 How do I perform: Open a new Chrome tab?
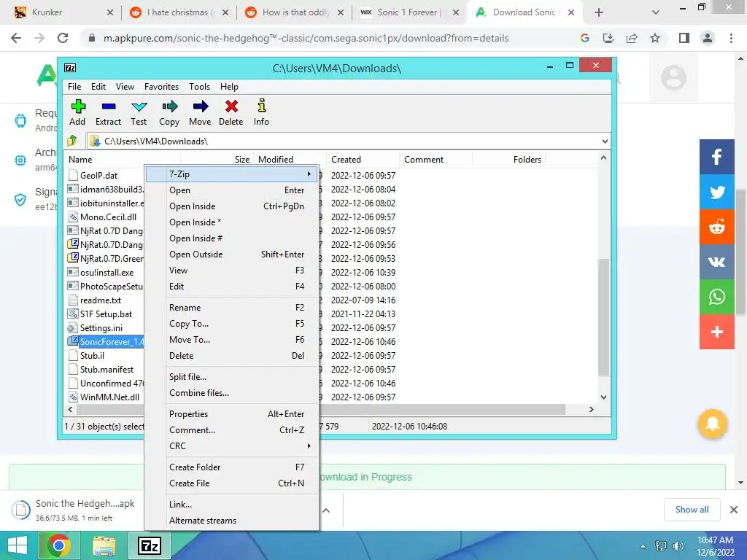[599, 13]
